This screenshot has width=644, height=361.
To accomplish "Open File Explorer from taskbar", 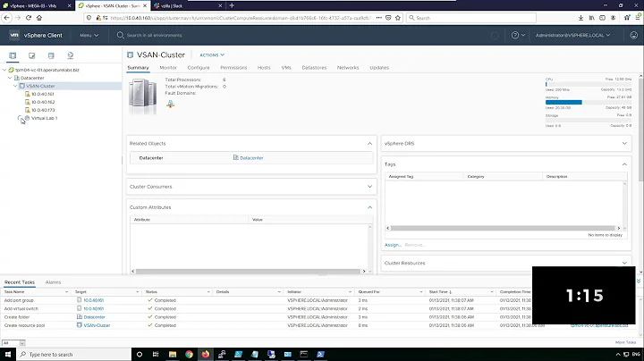I will click(173, 354).
